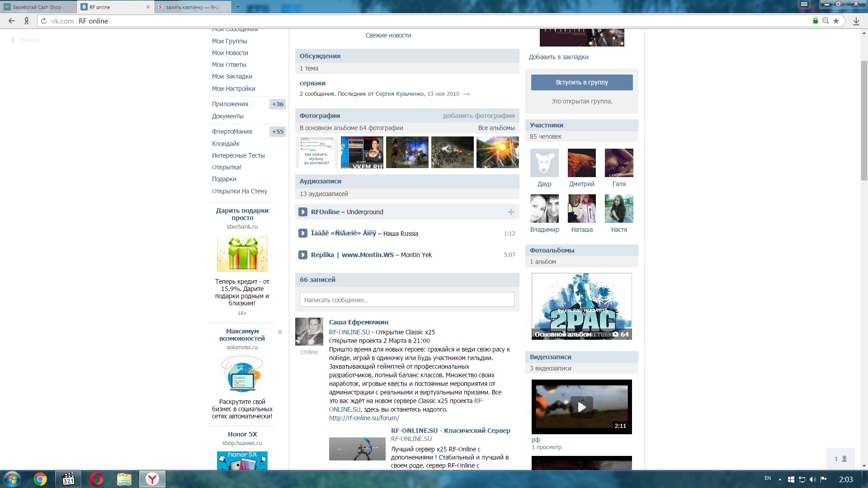Open the Основной альбом 2PAC album cover
Viewport: 868px width, 488px height.
pyautogui.click(x=582, y=306)
